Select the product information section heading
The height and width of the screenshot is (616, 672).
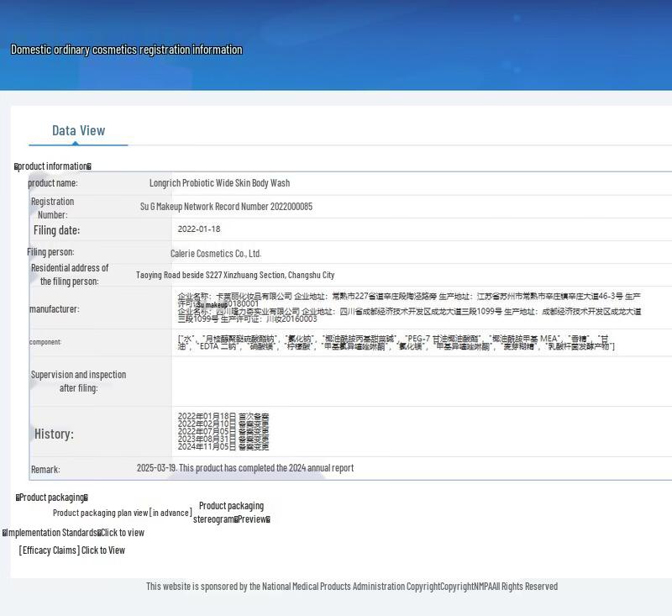(53, 166)
